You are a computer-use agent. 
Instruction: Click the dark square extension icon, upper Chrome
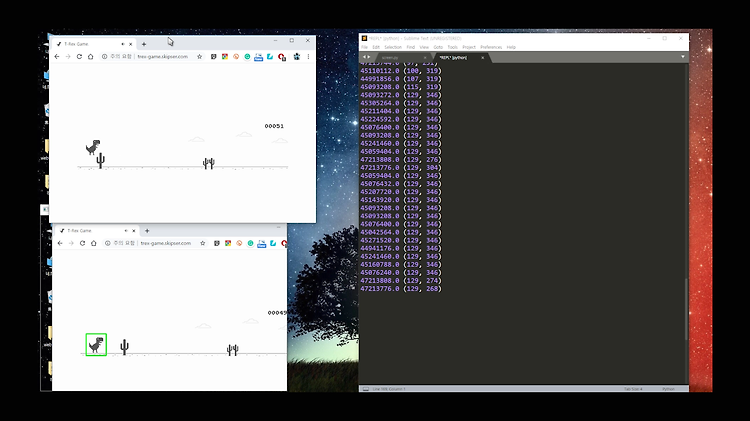pos(213,56)
